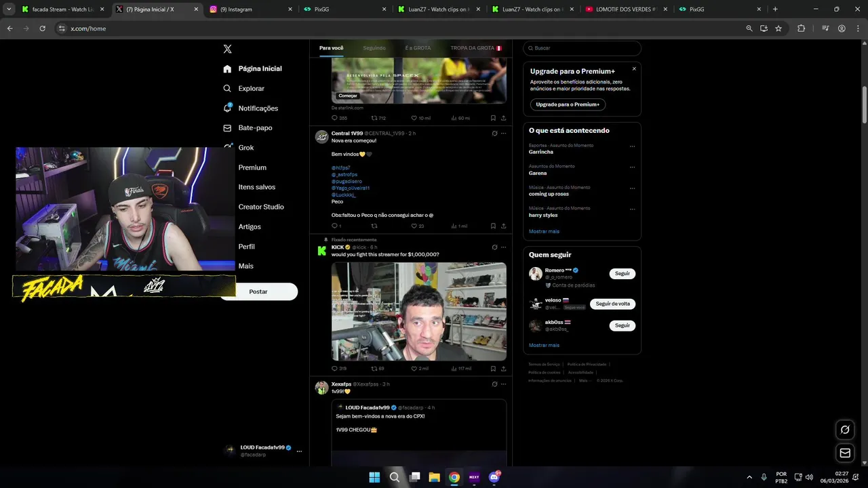Open Discord from the taskbar
The height and width of the screenshot is (488, 868).
[x=494, y=477]
